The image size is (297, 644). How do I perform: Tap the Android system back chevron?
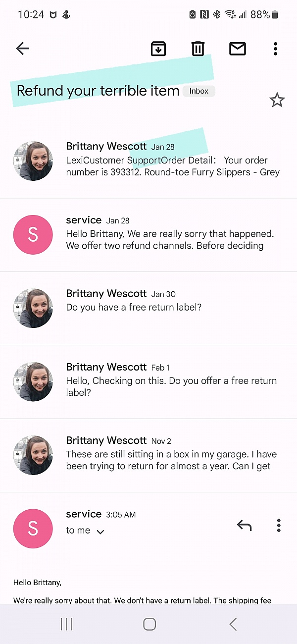(x=233, y=624)
